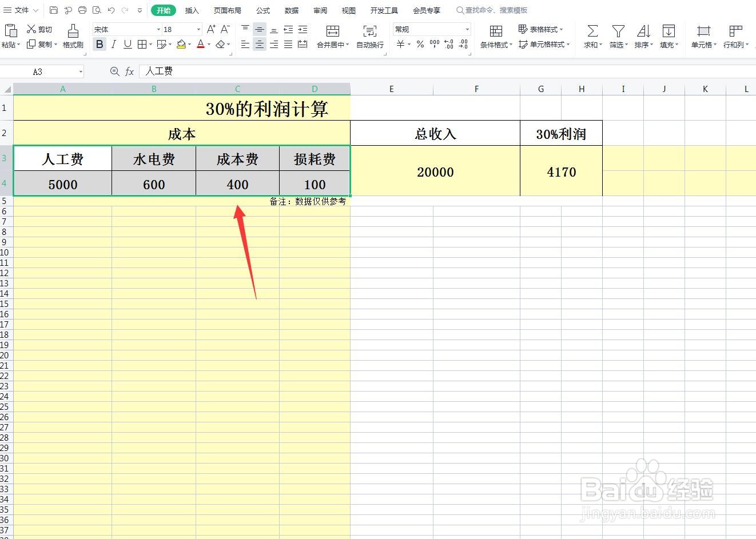Select the red font color swatch
The width and height of the screenshot is (756, 539).
(201, 44)
